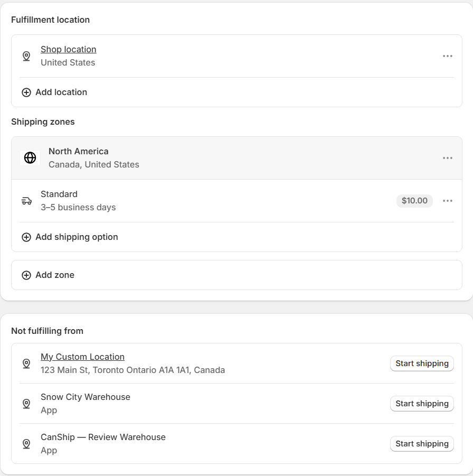Click the North America globe icon
Screen dimensions: 473x476
click(x=30, y=158)
